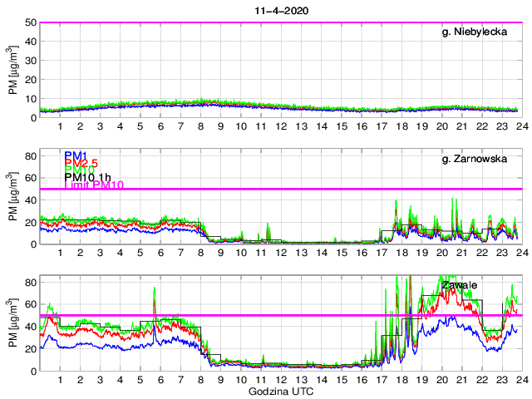
Task: Click the middle plot's PM y-axis label
Action: click(x=13, y=196)
